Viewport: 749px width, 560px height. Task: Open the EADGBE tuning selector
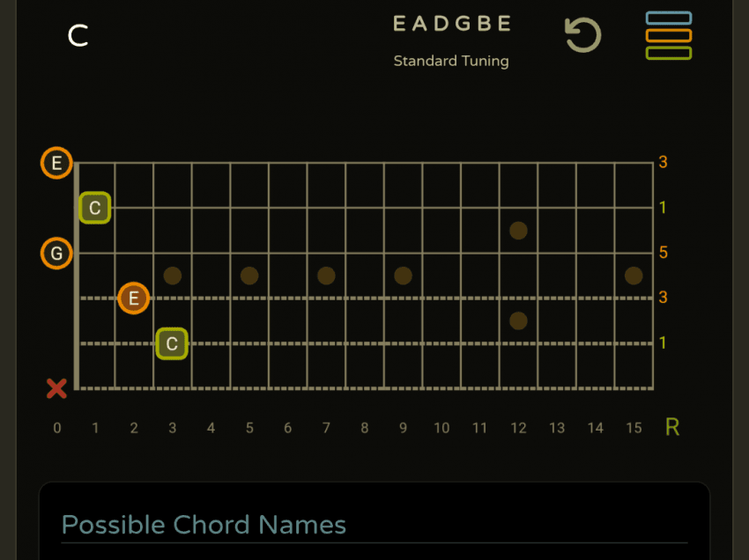[451, 25]
